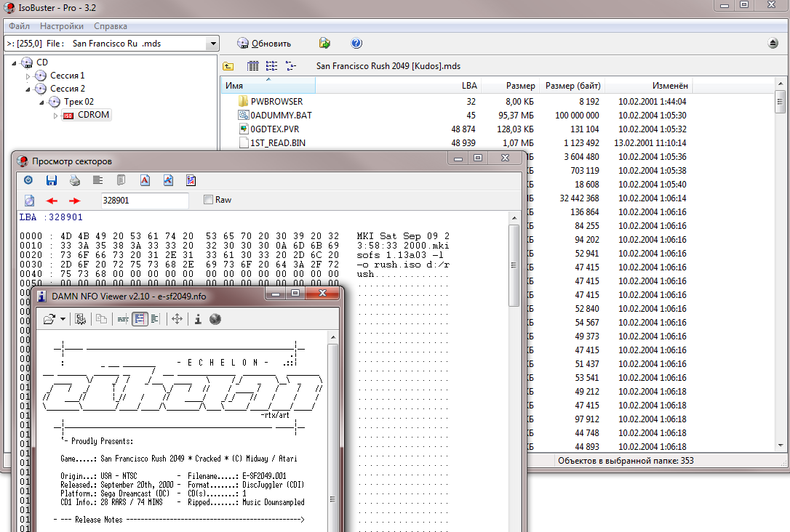Click the info icon in NFO Viewer

click(x=198, y=319)
